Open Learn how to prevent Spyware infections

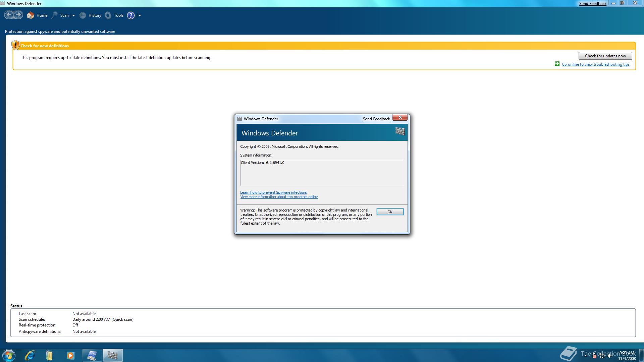(273, 192)
